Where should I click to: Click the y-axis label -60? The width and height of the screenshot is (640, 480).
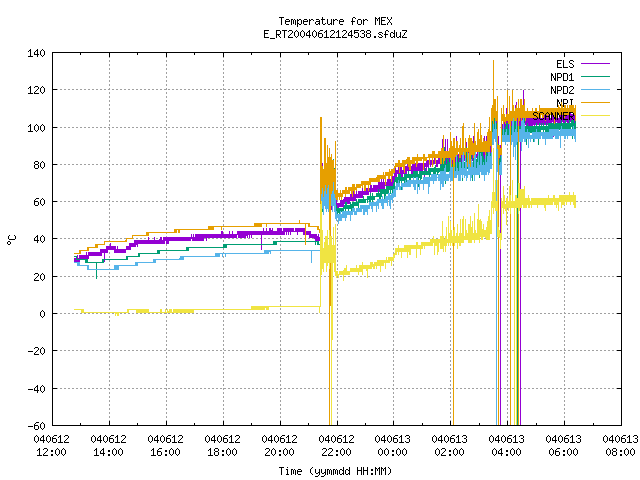(36, 426)
